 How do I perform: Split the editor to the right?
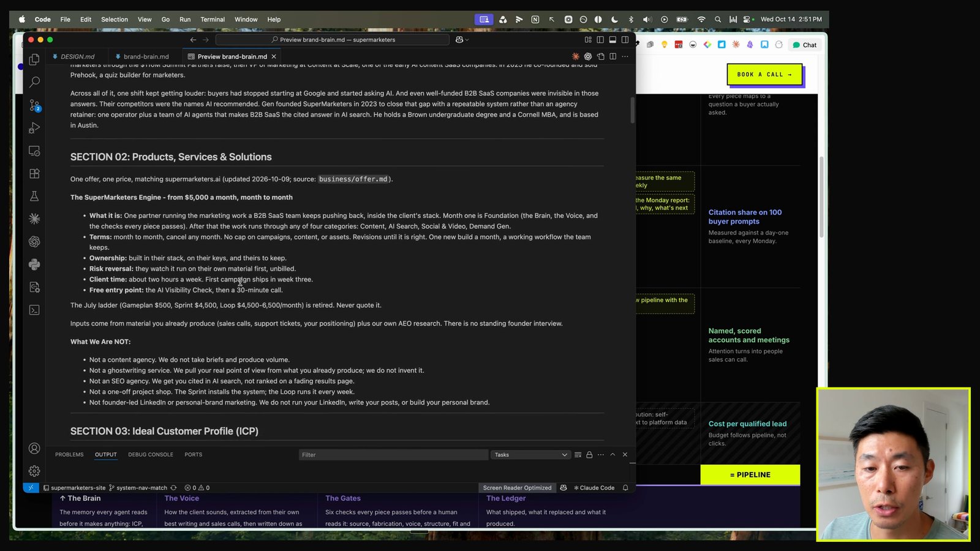(x=612, y=56)
